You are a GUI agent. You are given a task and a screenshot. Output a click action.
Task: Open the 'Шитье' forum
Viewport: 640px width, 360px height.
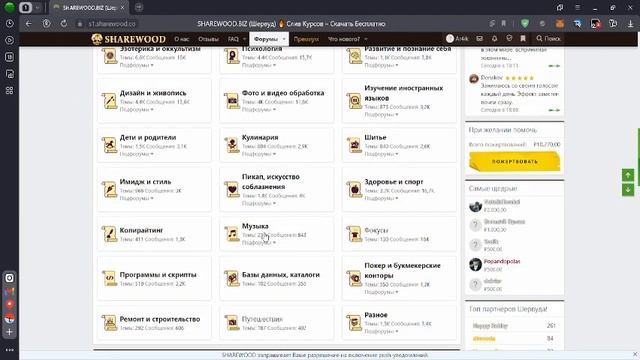[x=375, y=138]
